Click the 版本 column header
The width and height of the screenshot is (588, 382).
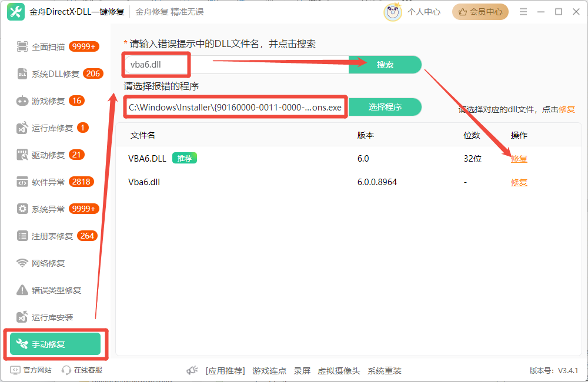[x=366, y=135]
